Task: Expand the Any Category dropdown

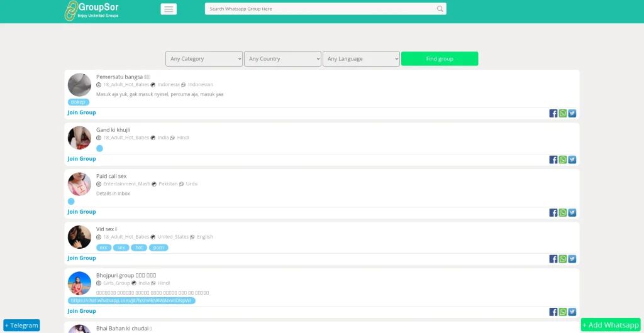Action: point(204,58)
